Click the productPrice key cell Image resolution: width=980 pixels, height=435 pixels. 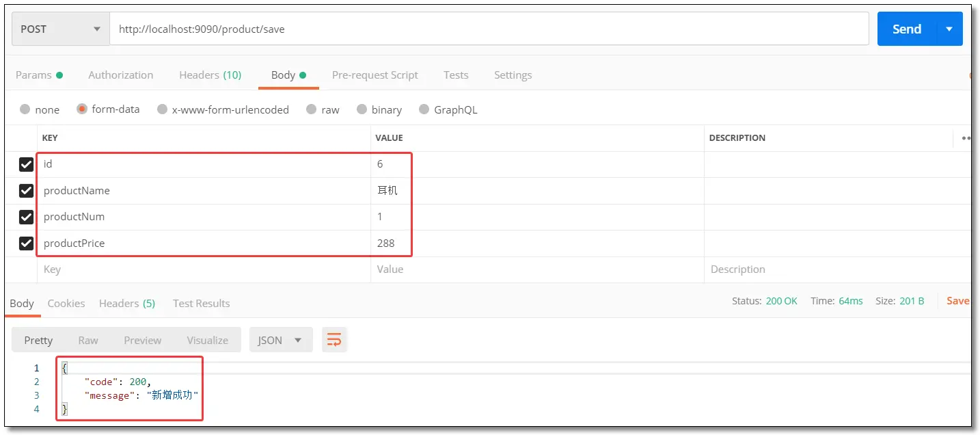[204, 243]
